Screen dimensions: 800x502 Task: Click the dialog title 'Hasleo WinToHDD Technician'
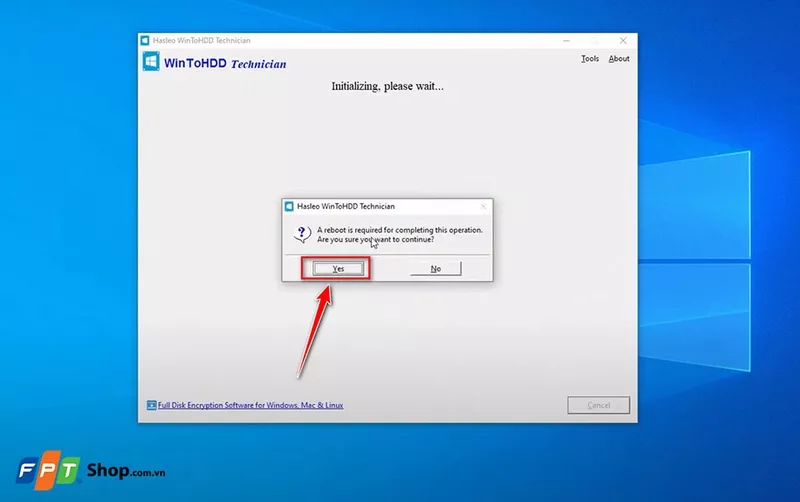[x=346, y=206]
